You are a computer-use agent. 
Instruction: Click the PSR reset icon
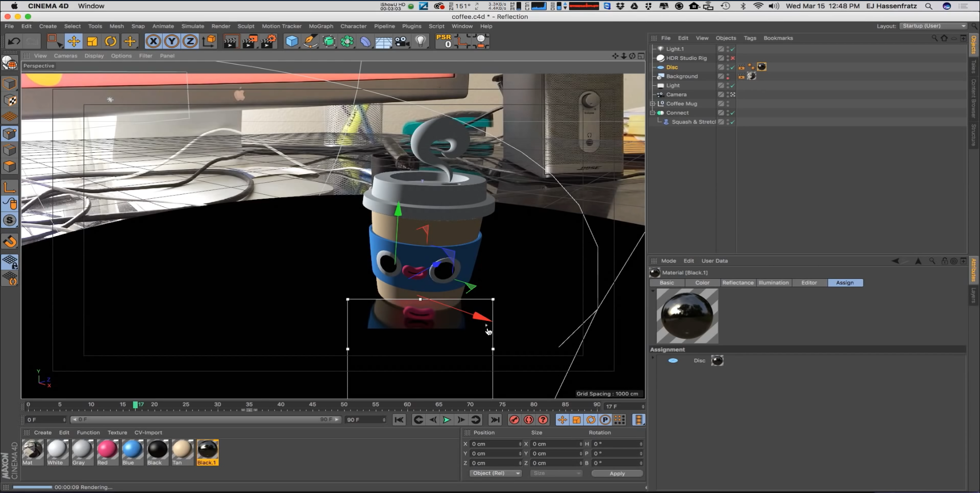point(444,41)
